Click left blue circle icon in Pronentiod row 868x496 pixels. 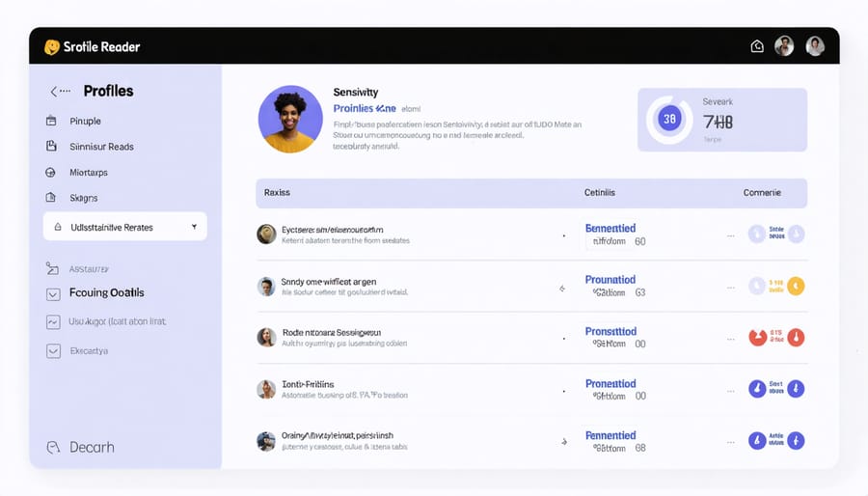click(x=757, y=389)
